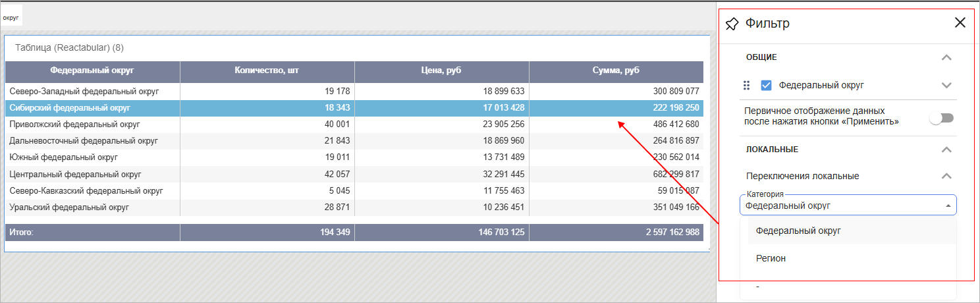Click the Сумма, руб column header
Image resolution: width=980 pixels, height=303 pixels.
tap(614, 71)
